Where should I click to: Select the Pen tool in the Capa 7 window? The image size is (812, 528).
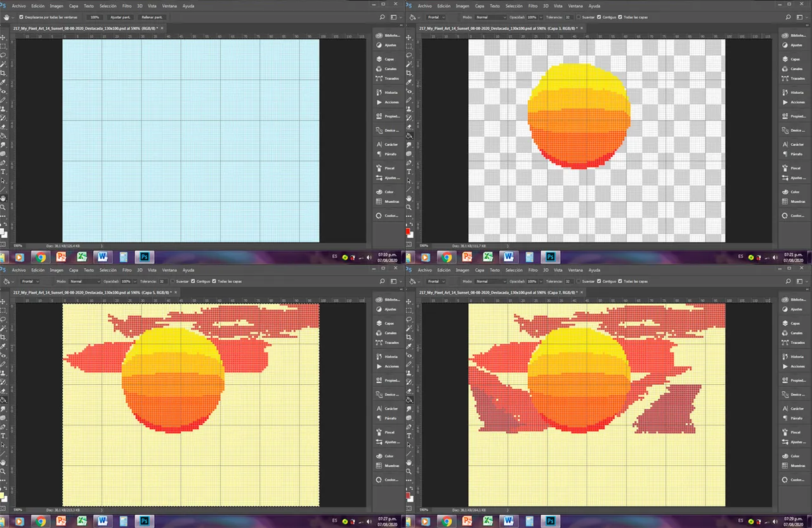tap(409, 427)
